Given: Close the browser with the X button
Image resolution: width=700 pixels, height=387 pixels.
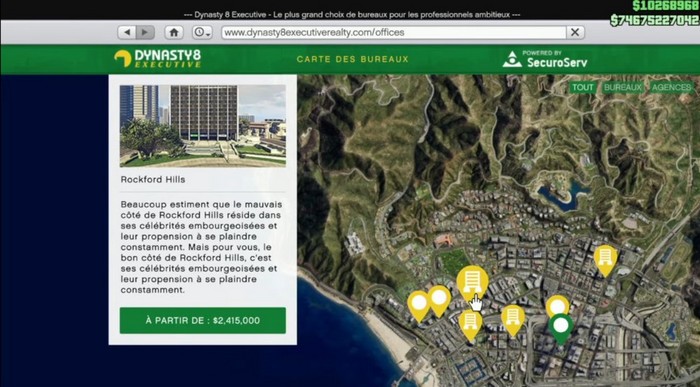Looking at the screenshot, I should [x=575, y=33].
